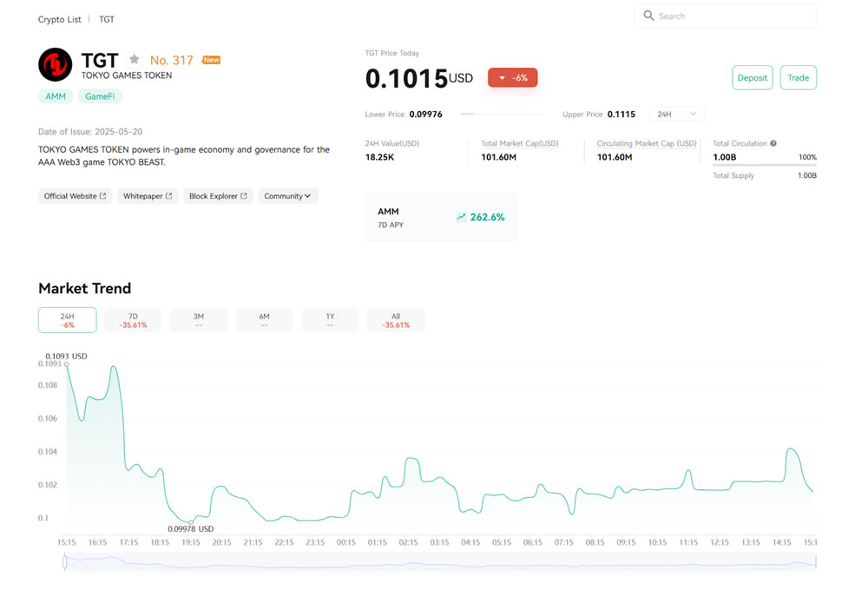Click the TGT breadcrumb item

107,19
